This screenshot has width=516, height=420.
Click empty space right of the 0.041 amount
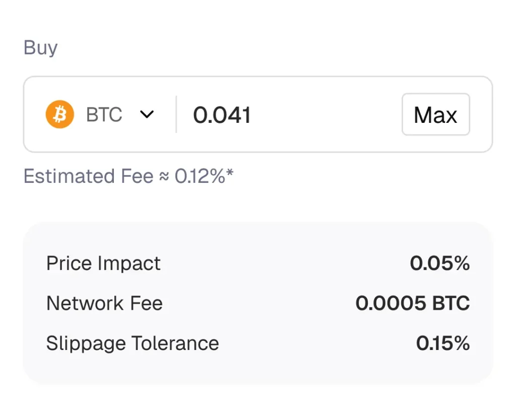[x=326, y=114]
